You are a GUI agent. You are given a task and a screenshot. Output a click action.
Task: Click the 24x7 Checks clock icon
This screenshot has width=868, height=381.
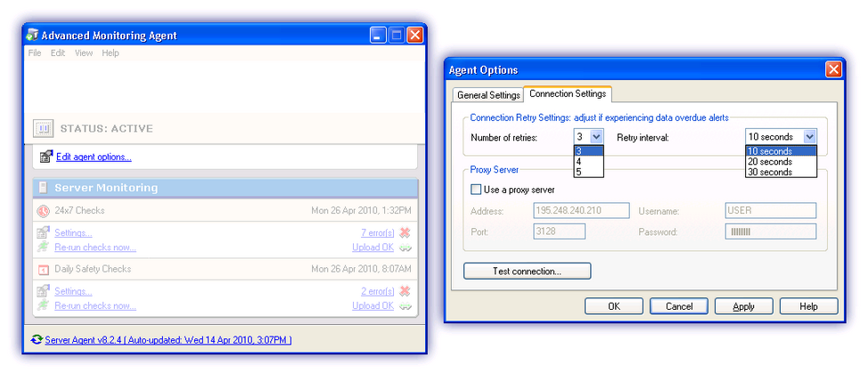(x=43, y=211)
